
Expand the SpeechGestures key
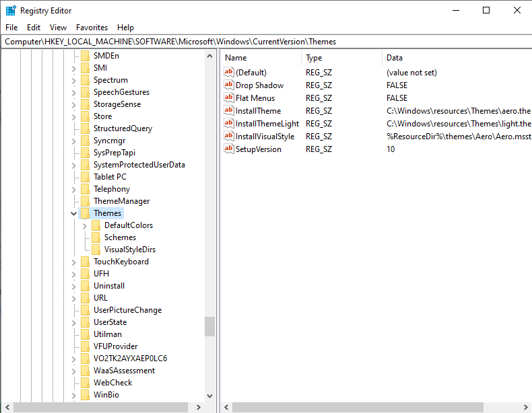click(74, 93)
